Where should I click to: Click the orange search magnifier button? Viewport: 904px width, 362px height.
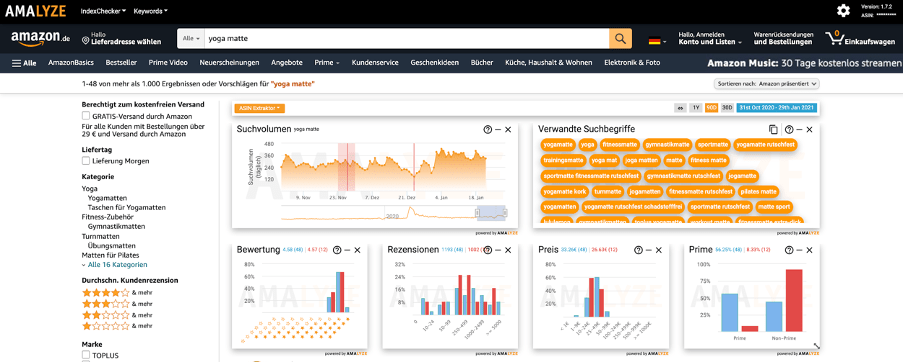[x=620, y=39]
